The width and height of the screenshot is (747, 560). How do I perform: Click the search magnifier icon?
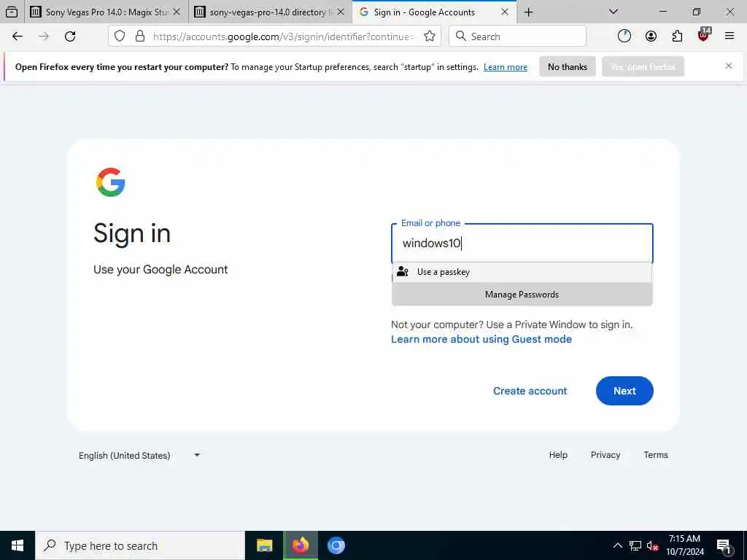[x=461, y=36]
